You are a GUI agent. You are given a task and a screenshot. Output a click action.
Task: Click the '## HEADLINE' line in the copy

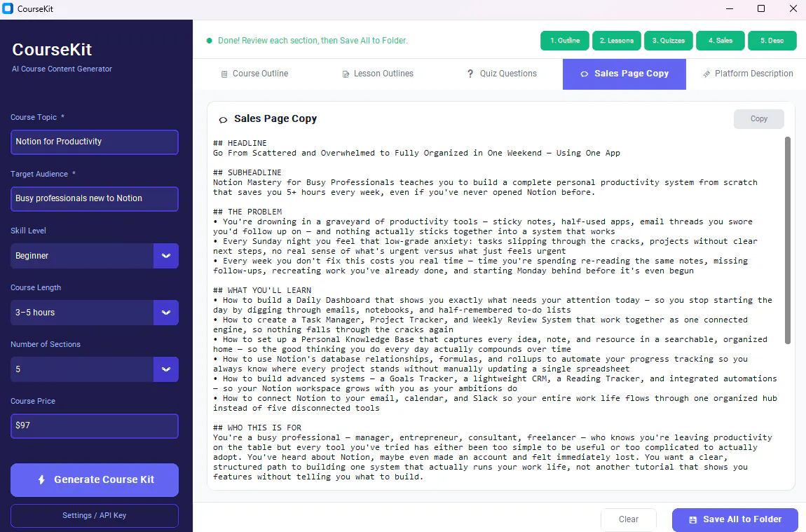coord(240,143)
